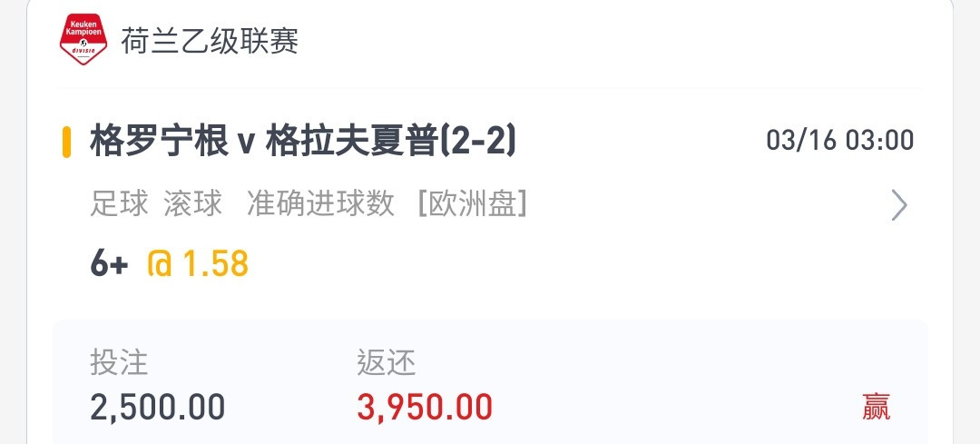The height and width of the screenshot is (444, 980).
Task: Click the 2,500.00 stake amount
Action: (158, 407)
